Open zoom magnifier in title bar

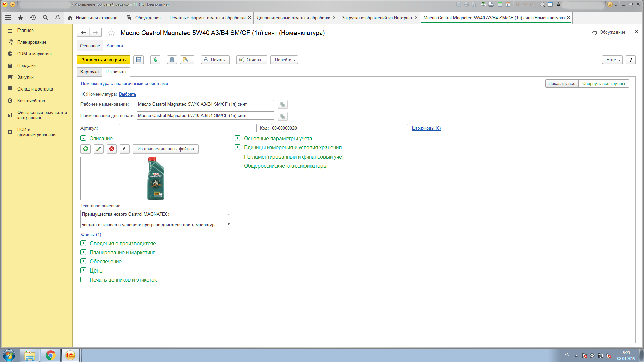point(542,4)
